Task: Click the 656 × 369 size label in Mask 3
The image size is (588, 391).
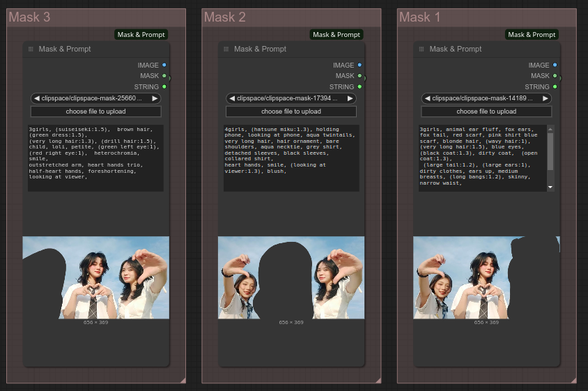Action: (95, 322)
